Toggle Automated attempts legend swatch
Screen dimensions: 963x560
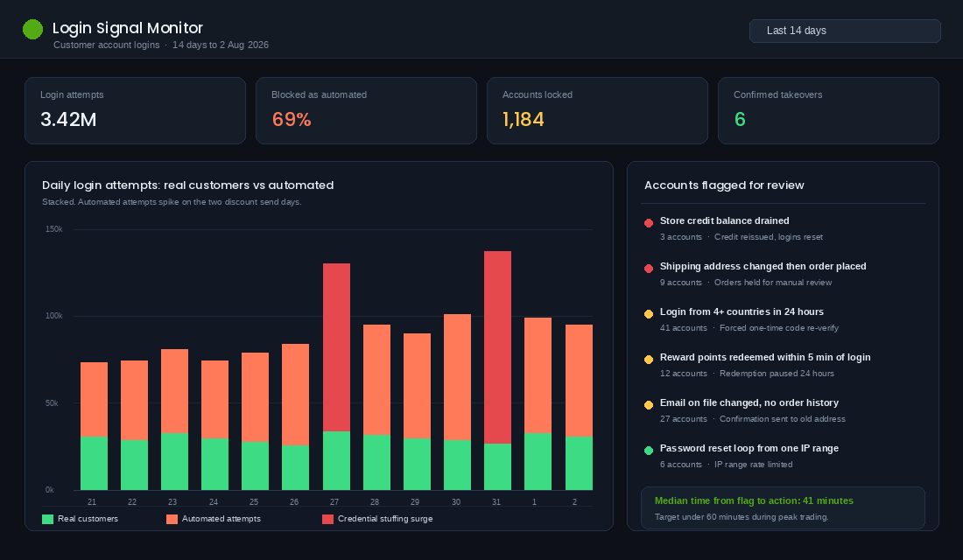tap(172, 519)
